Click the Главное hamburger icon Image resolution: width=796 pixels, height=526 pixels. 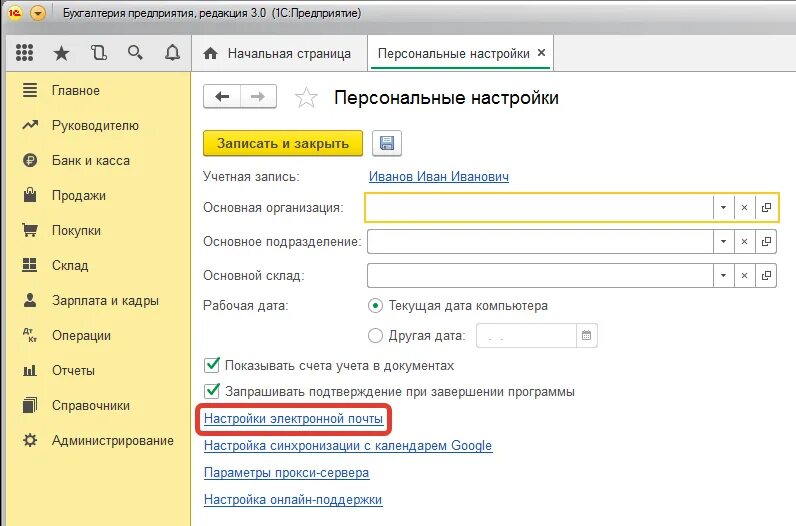[30, 90]
